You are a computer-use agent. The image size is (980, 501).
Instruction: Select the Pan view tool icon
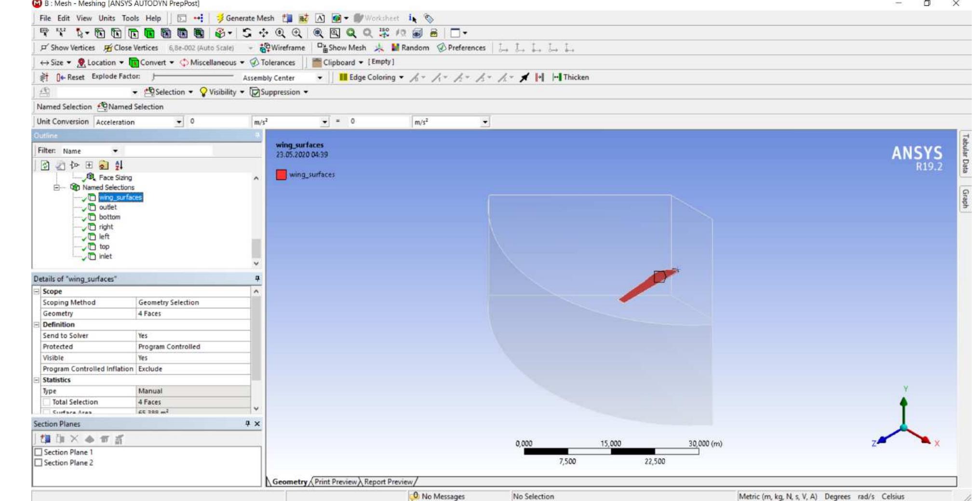[x=263, y=33]
